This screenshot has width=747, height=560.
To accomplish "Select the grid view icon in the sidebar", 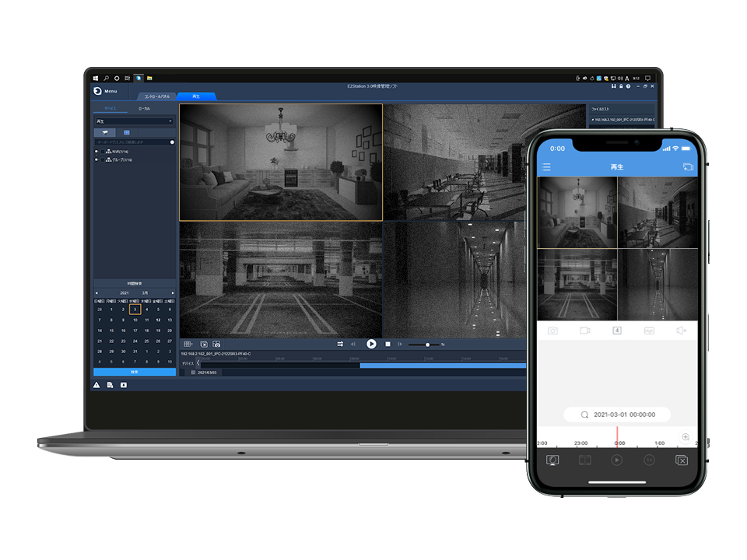I will (x=127, y=132).
